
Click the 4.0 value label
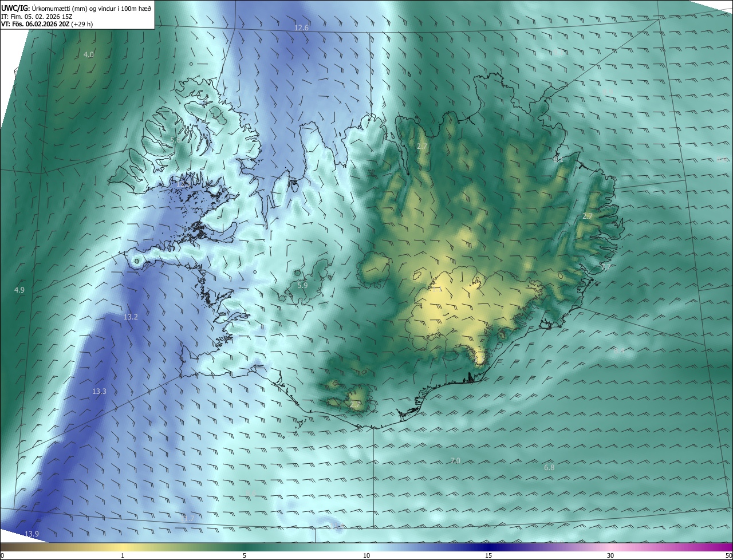[89, 55]
